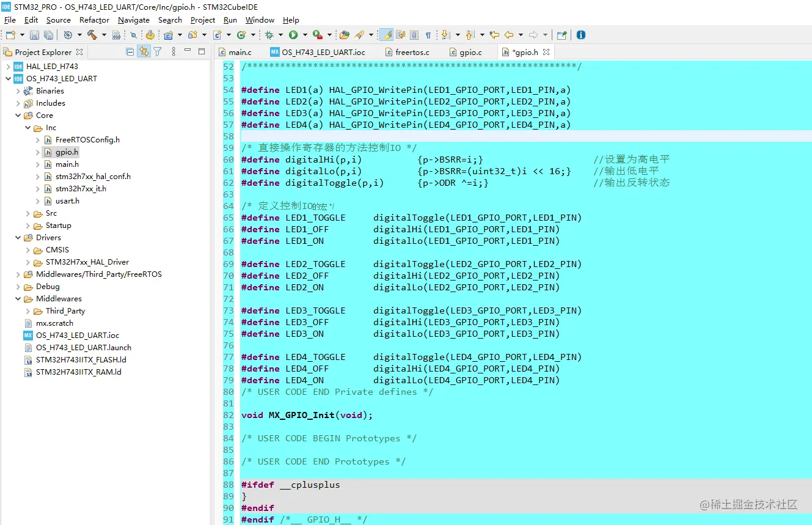Toggle the Word Wrap toolbar button
The image size is (812, 525).
[401, 35]
